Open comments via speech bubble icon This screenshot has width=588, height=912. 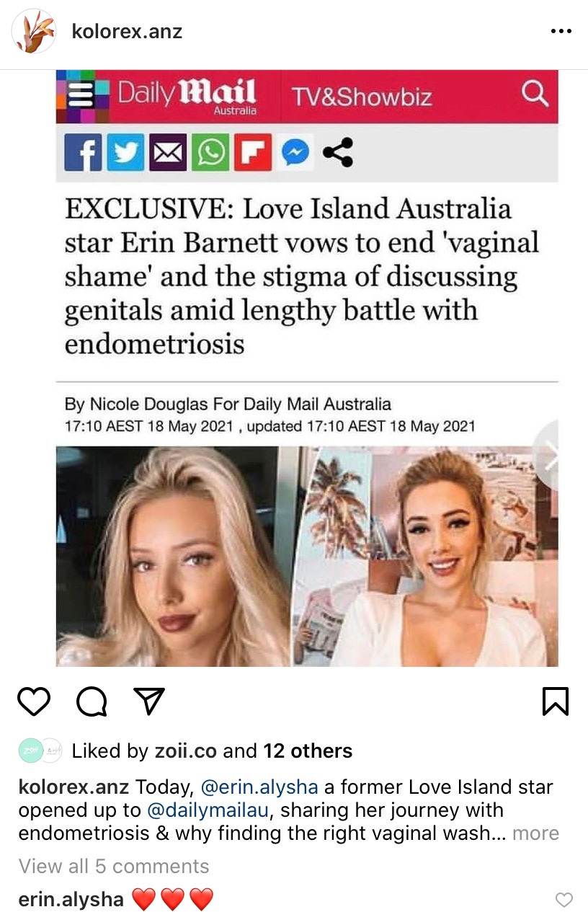pyautogui.click(x=92, y=701)
